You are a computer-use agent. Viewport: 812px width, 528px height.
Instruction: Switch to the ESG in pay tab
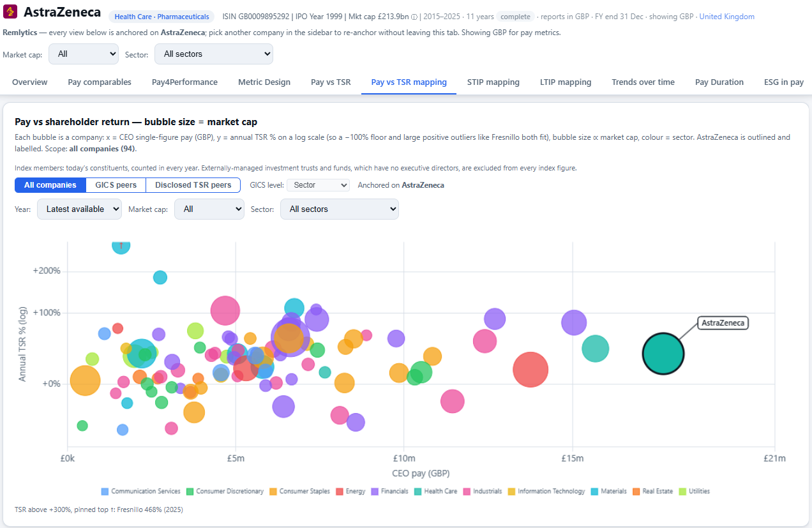[784, 82]
